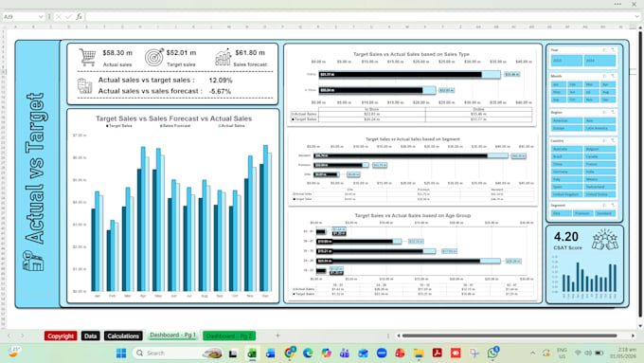Clear filter on the Year slicer
This screenshot has height=363, width=644.
pos(613,49)
